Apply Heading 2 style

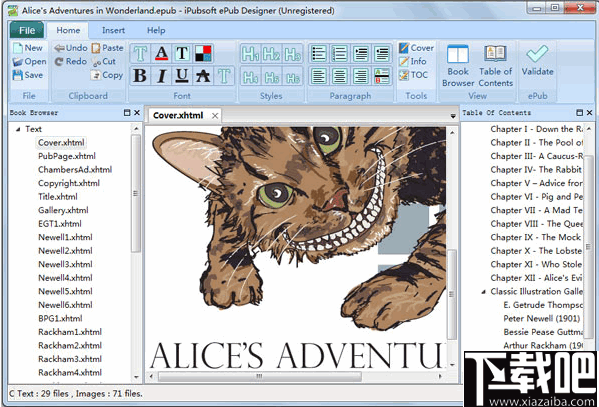(271, 54)
